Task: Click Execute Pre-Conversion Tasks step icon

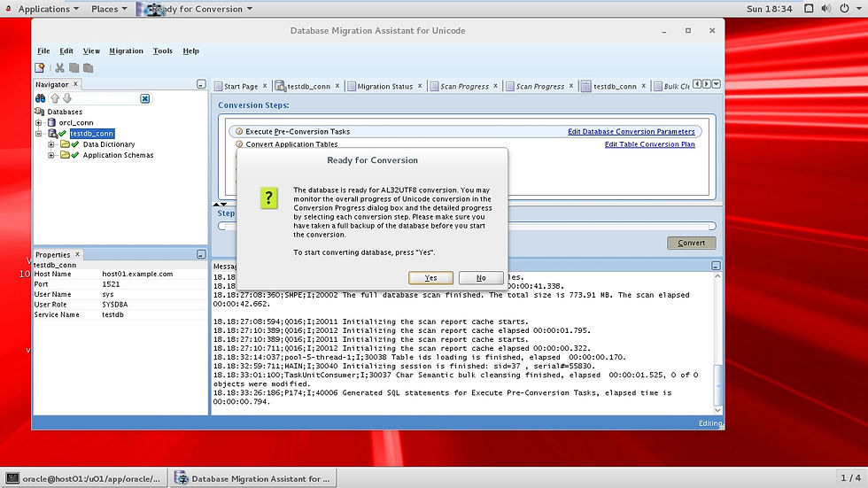Action: point(239,132)
